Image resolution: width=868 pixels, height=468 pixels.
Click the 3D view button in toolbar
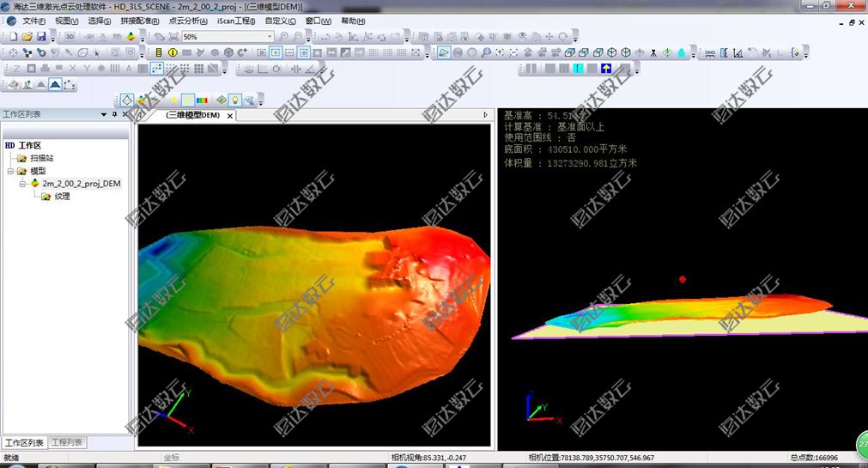pyautogui.click(x=70, y=37)
